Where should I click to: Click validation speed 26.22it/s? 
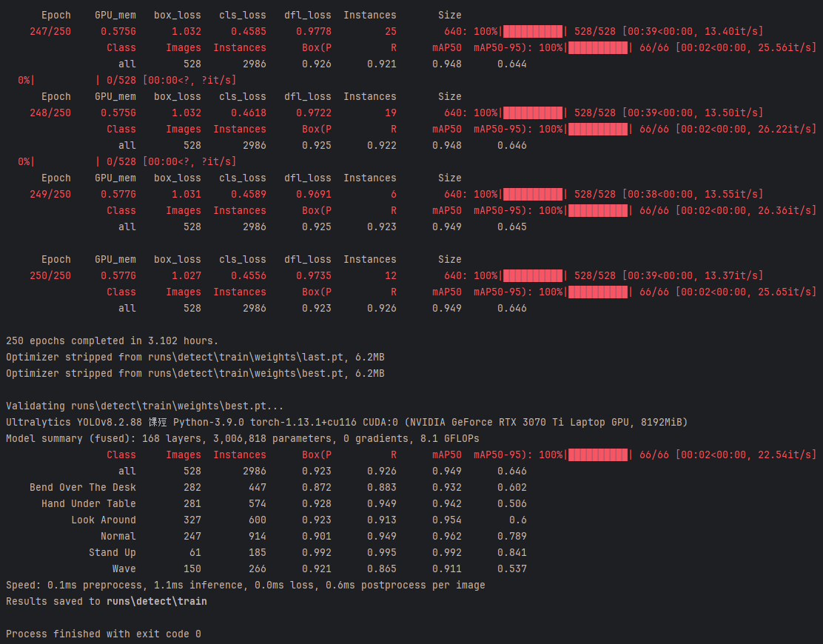click(x=785, y=129)
